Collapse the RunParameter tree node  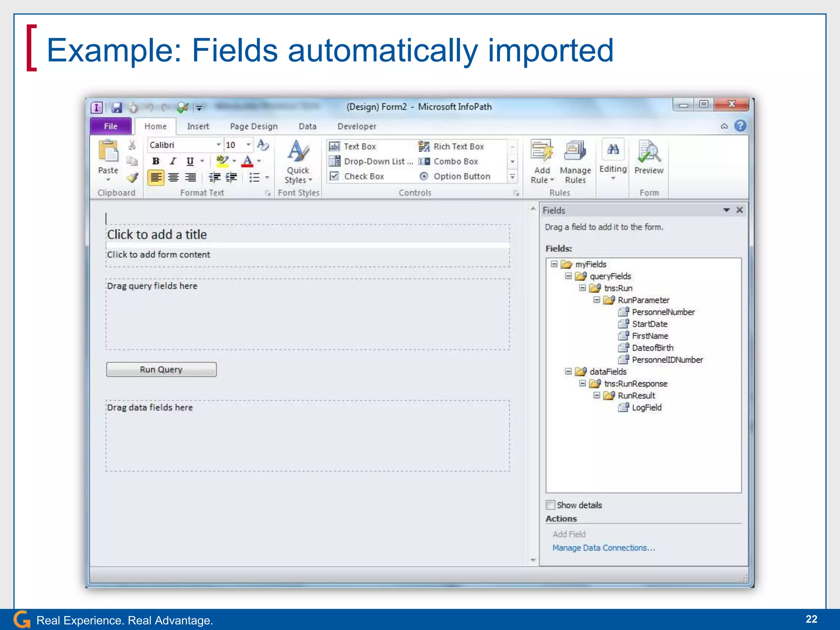(596, 300)
